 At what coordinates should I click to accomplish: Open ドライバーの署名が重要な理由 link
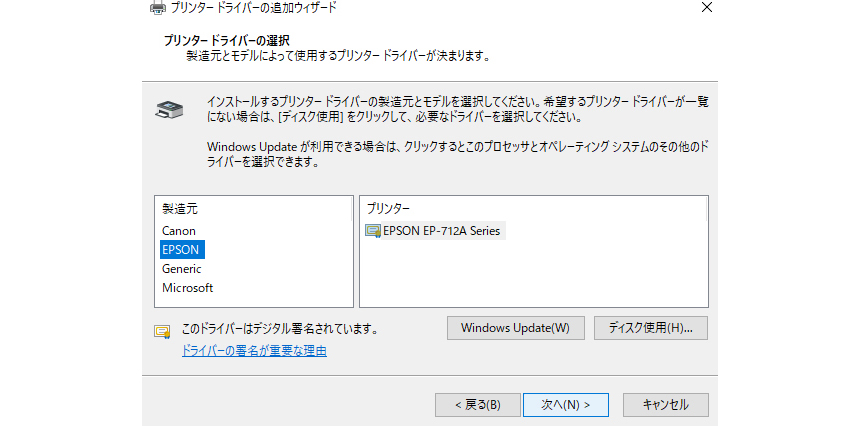pos(254,351)
